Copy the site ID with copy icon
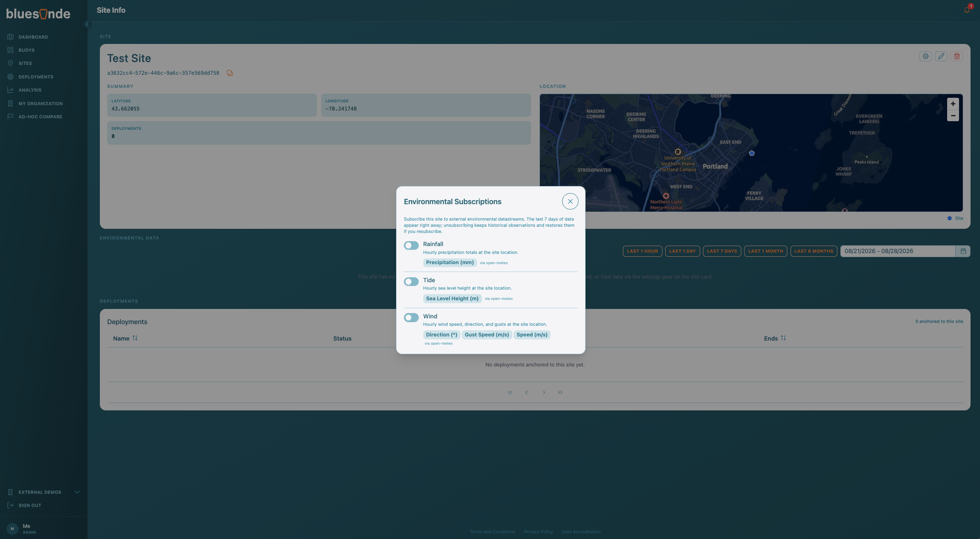 coord(230,73)
